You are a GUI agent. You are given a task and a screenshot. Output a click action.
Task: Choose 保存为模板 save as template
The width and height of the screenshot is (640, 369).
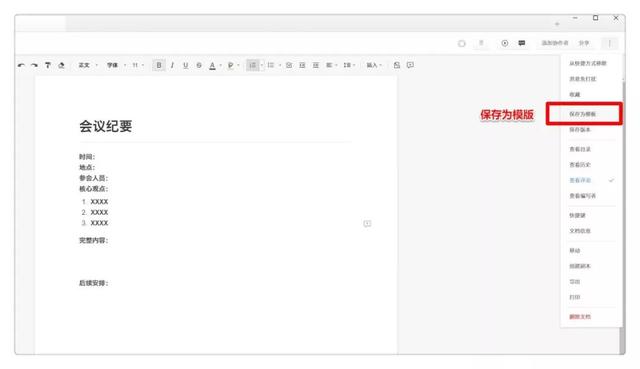click(x=582, y=114)
